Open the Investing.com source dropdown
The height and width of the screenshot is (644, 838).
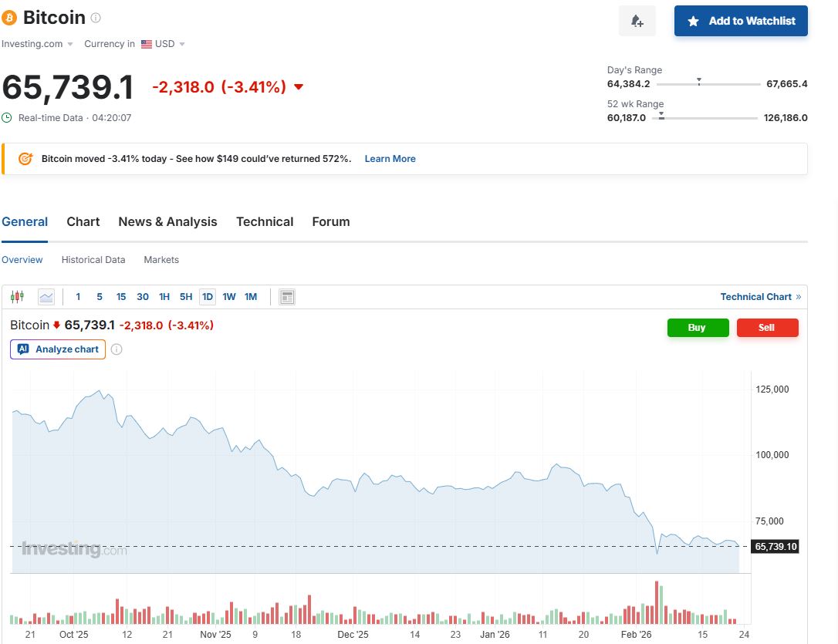pyautogui.click(x=38, y=44)
